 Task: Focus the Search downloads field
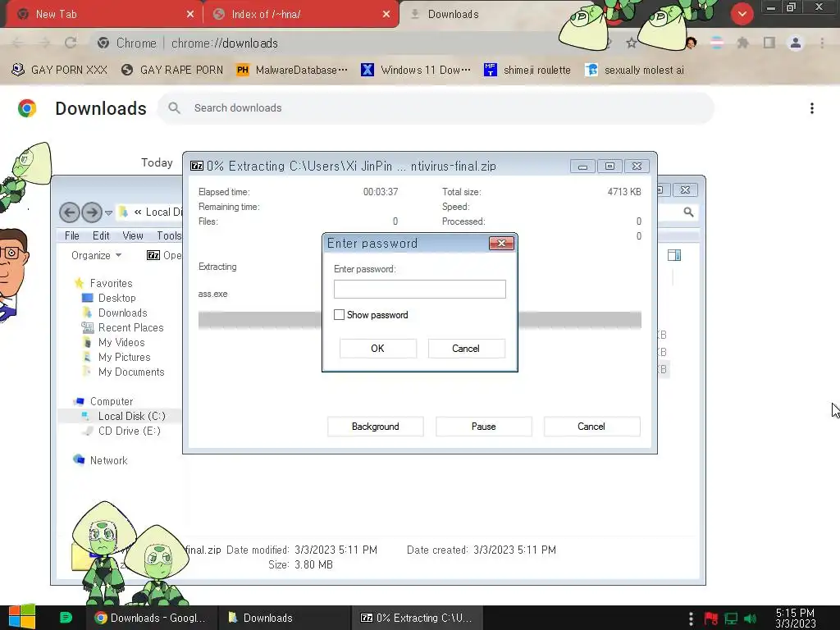436,108
